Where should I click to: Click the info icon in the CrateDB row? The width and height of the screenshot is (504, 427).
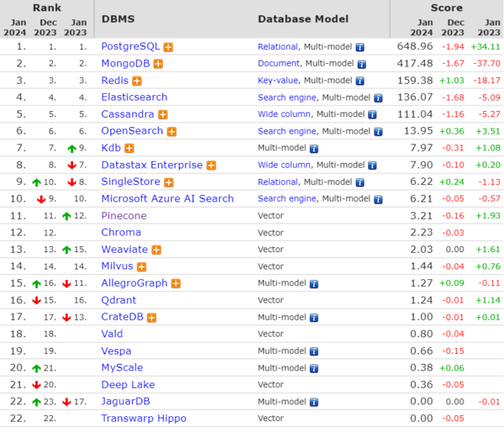pyautogui.click(x=314, y=318)
